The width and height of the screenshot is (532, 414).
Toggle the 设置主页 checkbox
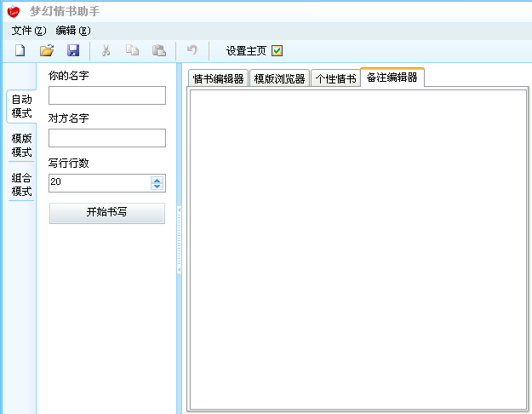coord(277,51)
